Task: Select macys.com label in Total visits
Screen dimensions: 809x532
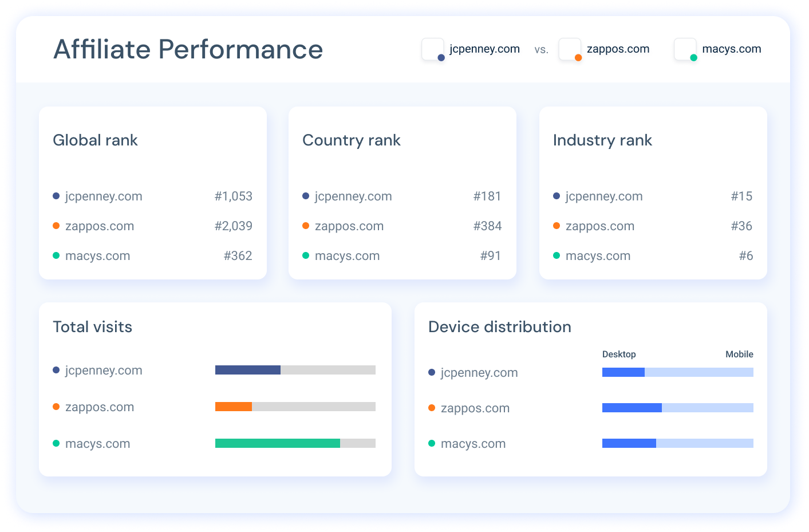Action: pyautogui.click(x=98, y=444)
